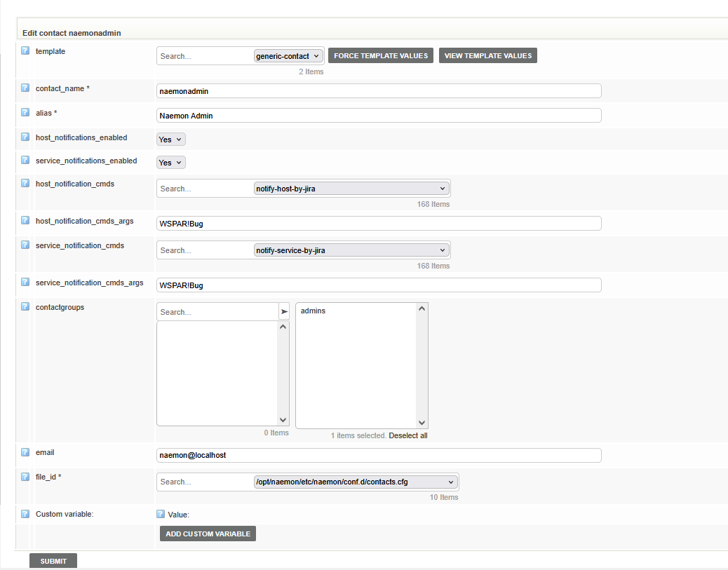This screenshot has width=728, height=570.
Task: Open help for the file_id field
Action: click(x=25, y=476)
